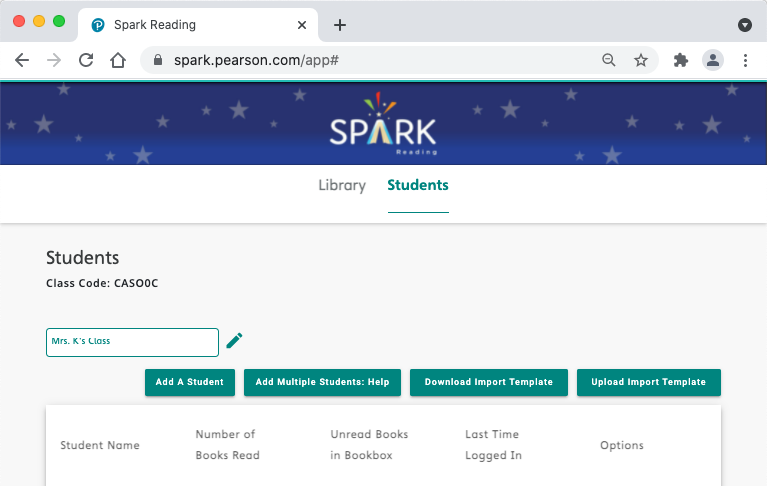The height and width of the screenshot is (486, 767).
Task: Click Upload Import Template button
Action: [x=648, y=382]
